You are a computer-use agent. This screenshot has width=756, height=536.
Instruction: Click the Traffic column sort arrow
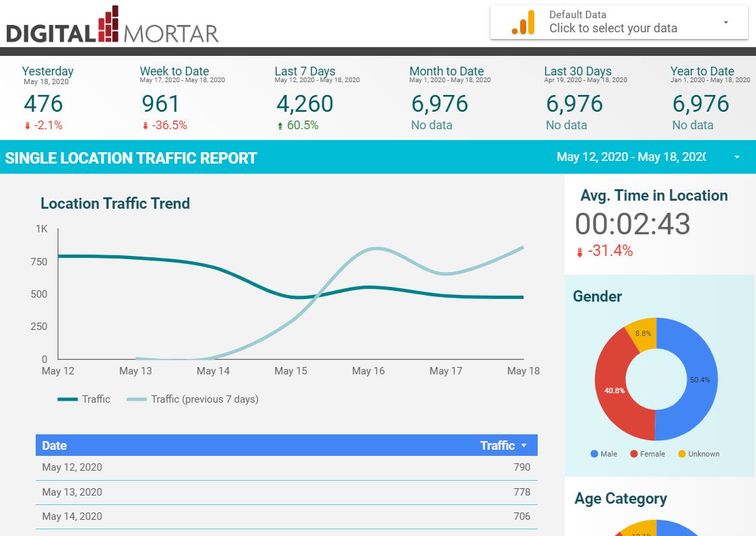pos(524,446)
